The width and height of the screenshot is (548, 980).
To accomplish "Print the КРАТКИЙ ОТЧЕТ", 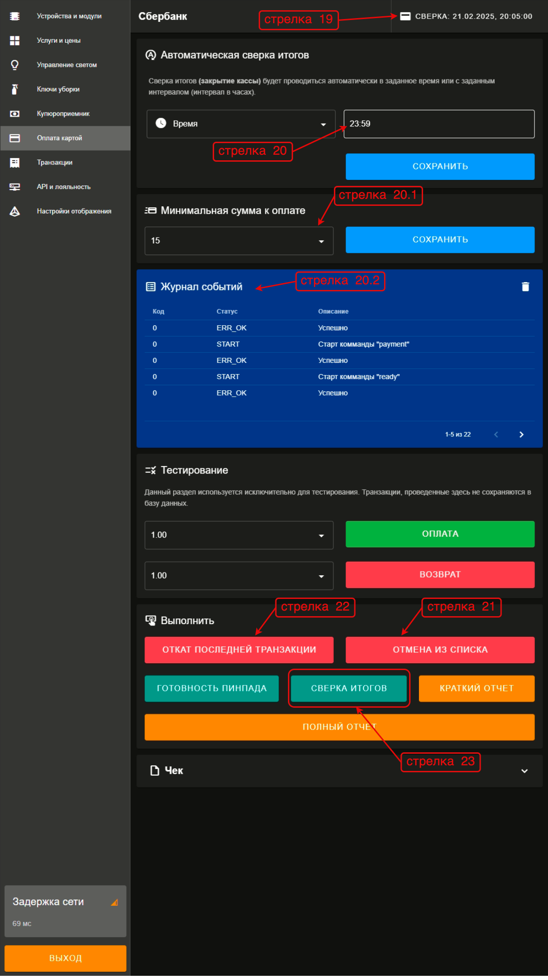I will [476, 688].
